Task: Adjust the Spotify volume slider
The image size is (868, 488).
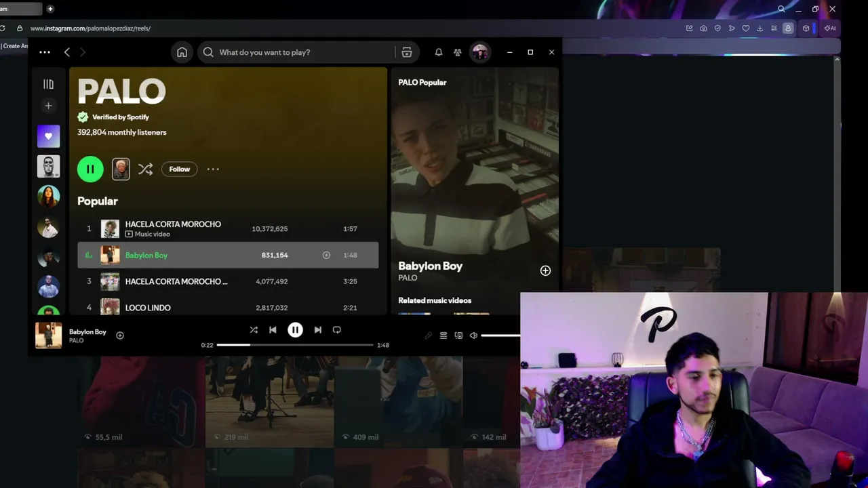Action: pos(500,335)
